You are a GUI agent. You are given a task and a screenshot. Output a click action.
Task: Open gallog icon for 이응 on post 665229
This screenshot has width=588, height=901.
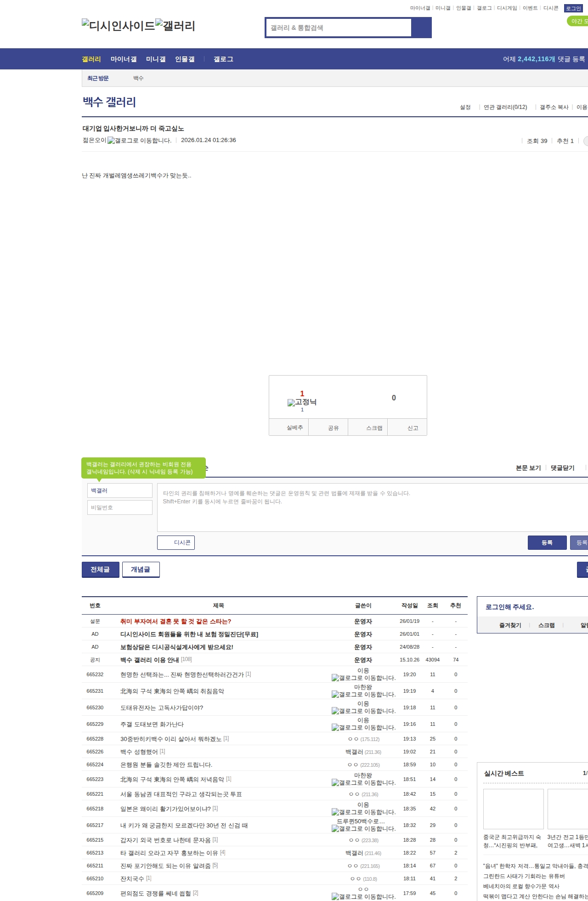tap(363, 728)
